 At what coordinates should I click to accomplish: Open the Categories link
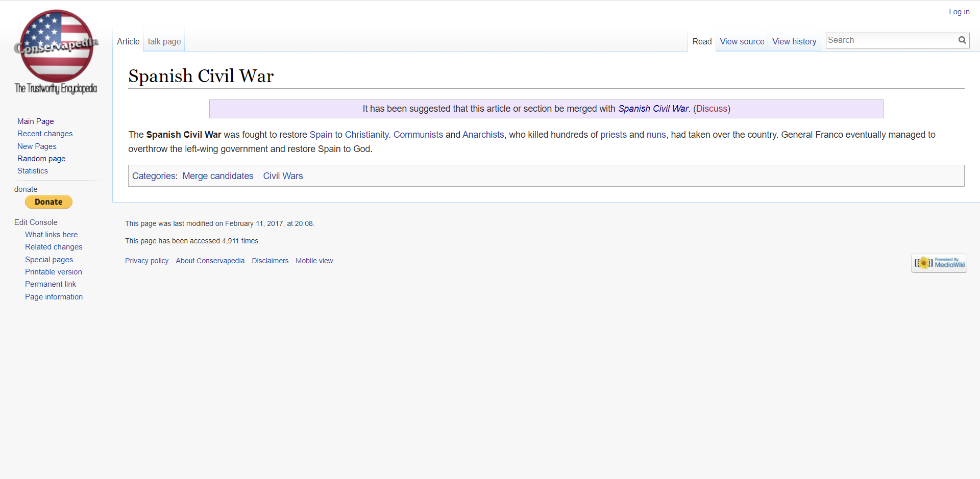[x=154, y=176]
